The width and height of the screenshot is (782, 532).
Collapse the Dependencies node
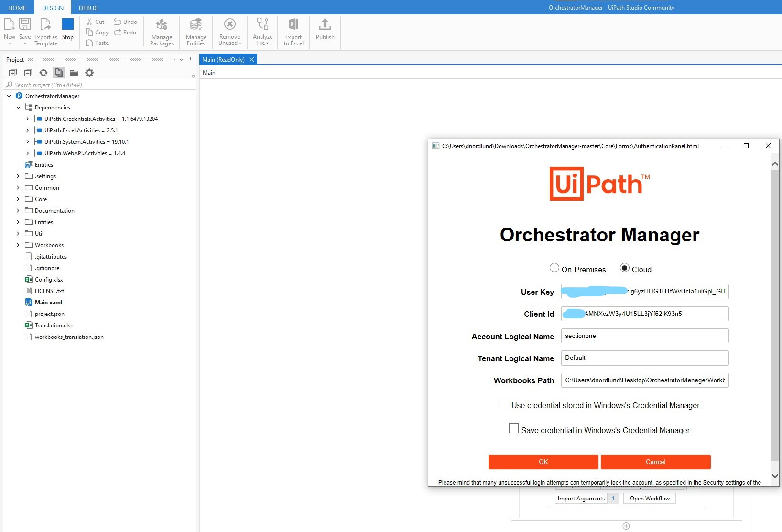coord(19,108)
